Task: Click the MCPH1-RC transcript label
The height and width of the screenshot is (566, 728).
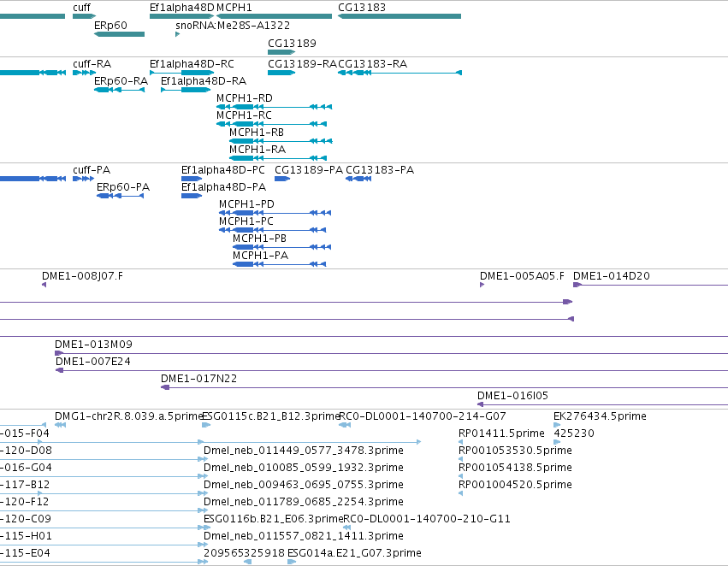Action: pyautogui.click(x=244, y=115)
